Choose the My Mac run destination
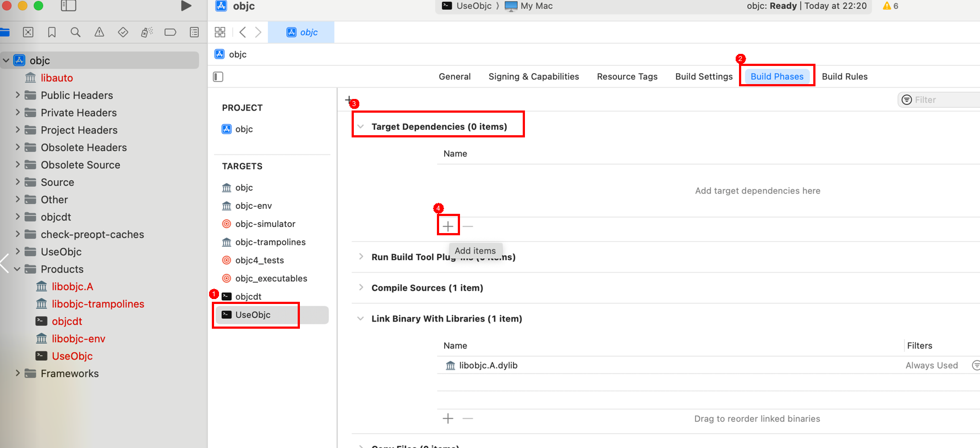This screenshot has height=448, width=980. point(529,6)
